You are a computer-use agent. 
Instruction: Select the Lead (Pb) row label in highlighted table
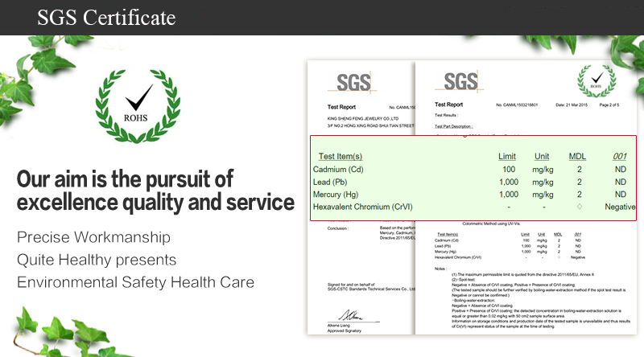coord(334,182)
